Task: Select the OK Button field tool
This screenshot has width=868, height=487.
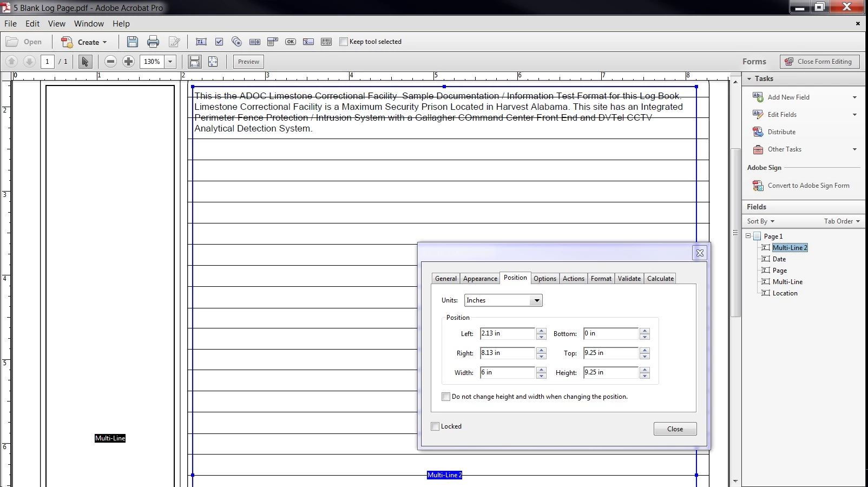Action: (x=291, y=42)
